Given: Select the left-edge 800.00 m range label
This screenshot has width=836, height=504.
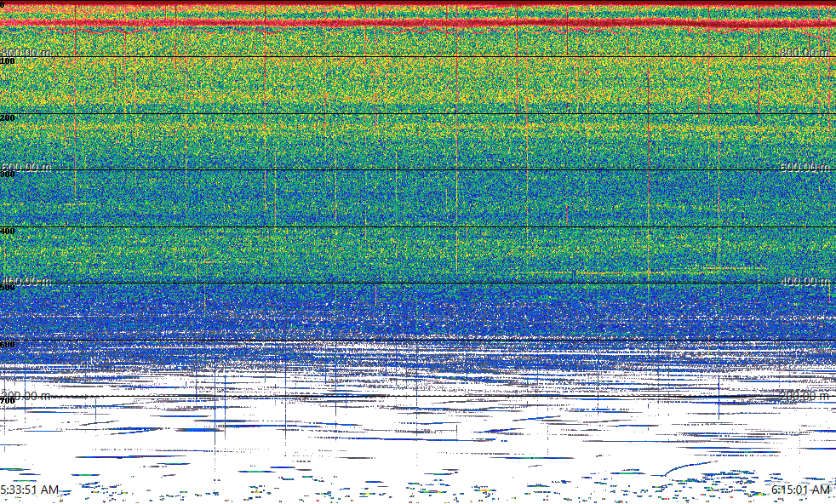Looking at the screenshot, I should pyautogui.click(x=26, y=52).
